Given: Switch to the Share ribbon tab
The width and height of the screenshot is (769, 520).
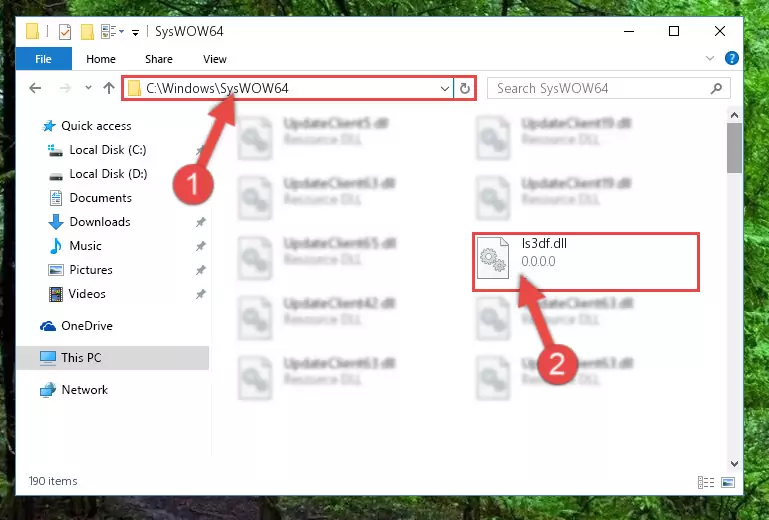Looking at the screenshot, I should [x=159, y=59].
